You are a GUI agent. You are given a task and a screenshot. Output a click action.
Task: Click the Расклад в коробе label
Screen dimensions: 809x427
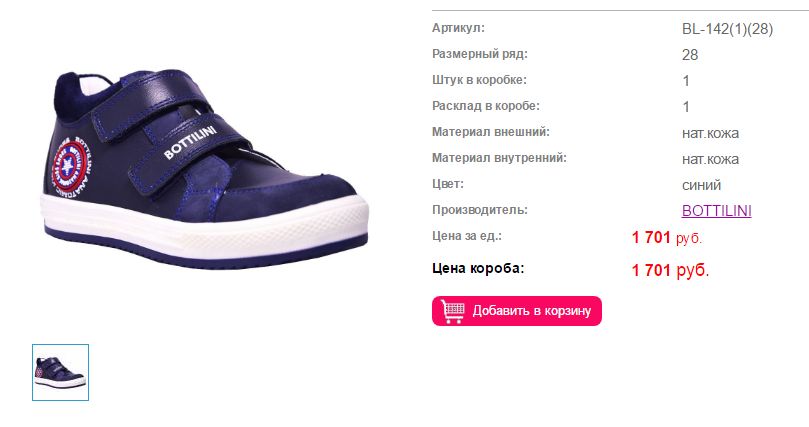[486, 106]
